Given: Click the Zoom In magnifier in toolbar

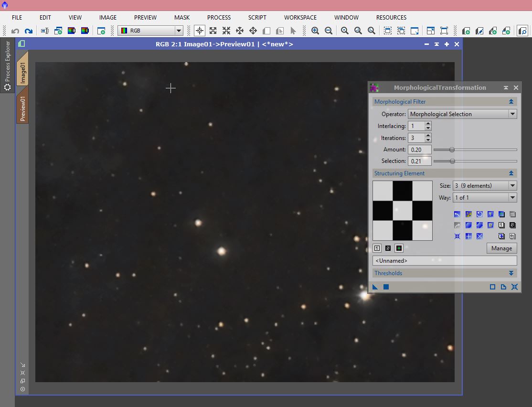Looking at the screenshot, I should (x=315, y=31).
